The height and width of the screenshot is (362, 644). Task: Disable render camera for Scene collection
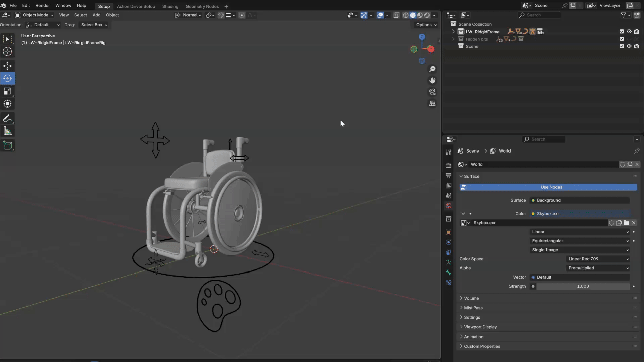click(x=637, y=46)
